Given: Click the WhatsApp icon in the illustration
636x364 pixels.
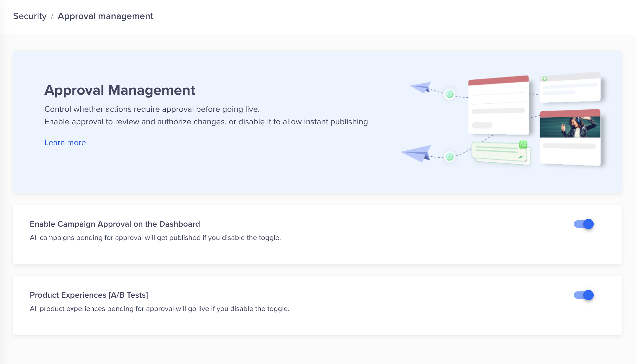Looking at the screenshot, I should (523, 144).
